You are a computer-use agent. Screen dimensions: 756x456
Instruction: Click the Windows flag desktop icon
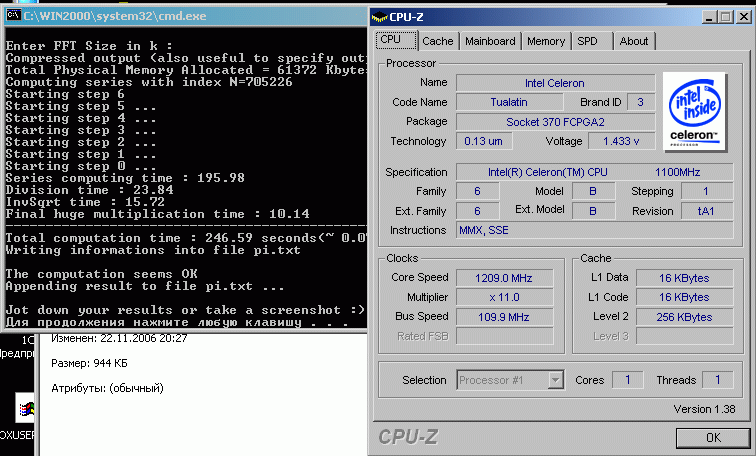click(x=26, y=409)
